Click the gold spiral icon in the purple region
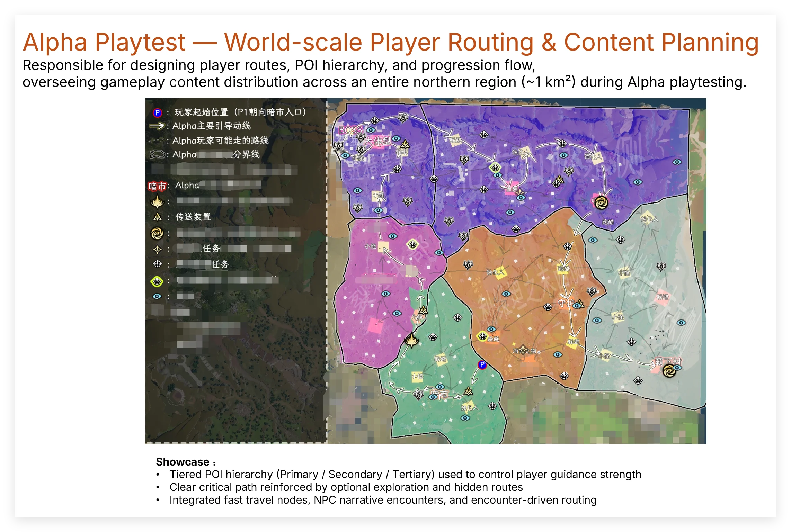The width and height of the screenshot is (791, 532). pyautogui.click(x=601, y=203)
